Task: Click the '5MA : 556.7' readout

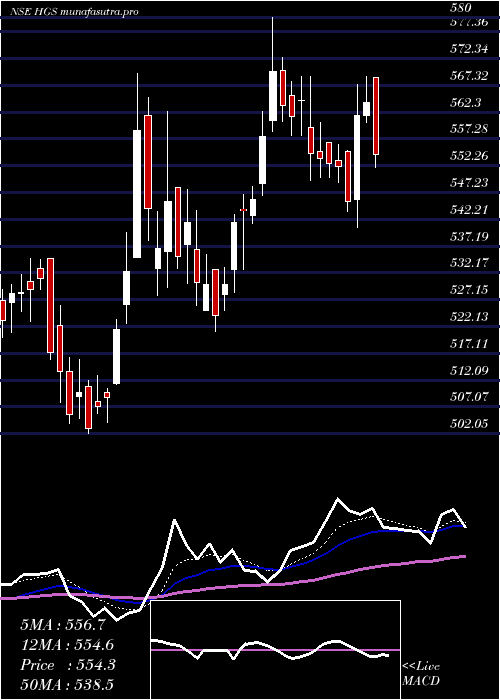Action: point(63,625)
